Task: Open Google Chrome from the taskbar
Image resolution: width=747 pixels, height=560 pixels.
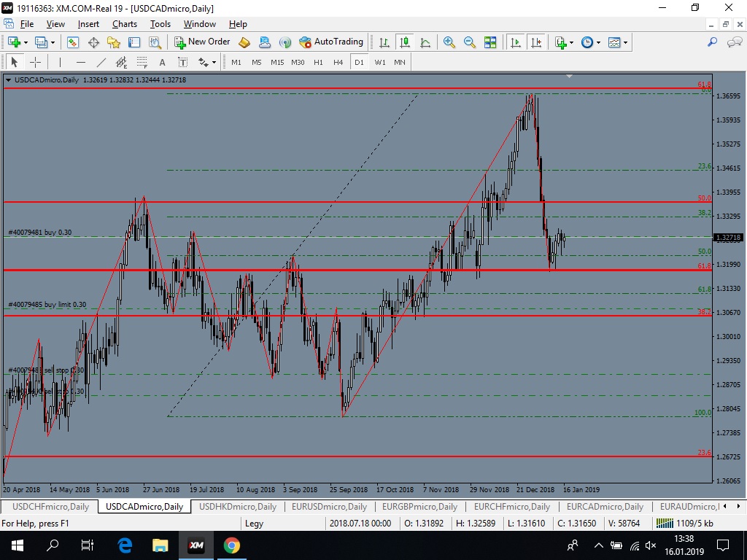Action: [x=232, y=545]
